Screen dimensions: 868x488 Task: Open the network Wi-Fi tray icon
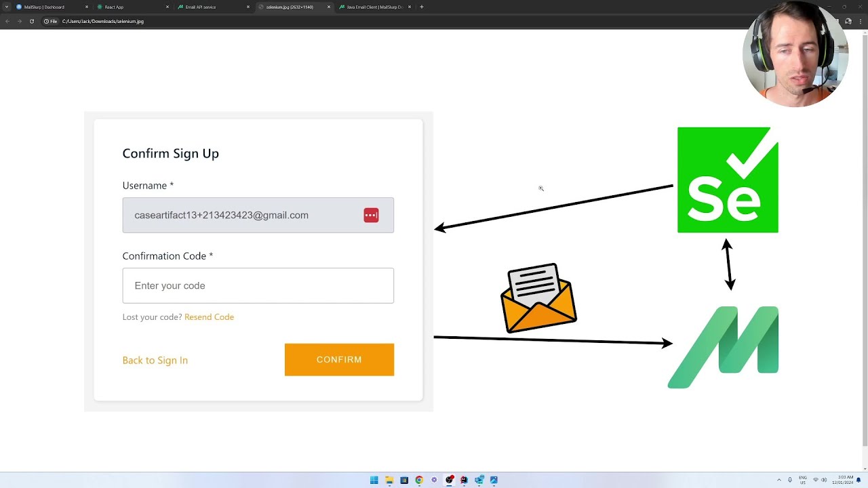(x=815, y=480)
